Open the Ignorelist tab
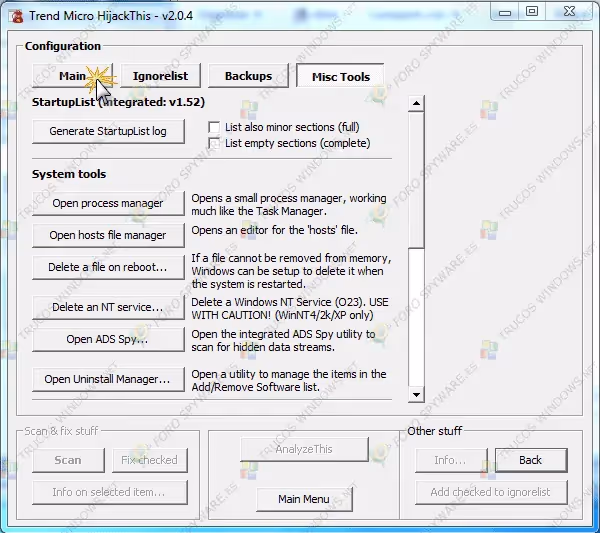Viewport: 600px width, 533px height. (x=160, y=76)
